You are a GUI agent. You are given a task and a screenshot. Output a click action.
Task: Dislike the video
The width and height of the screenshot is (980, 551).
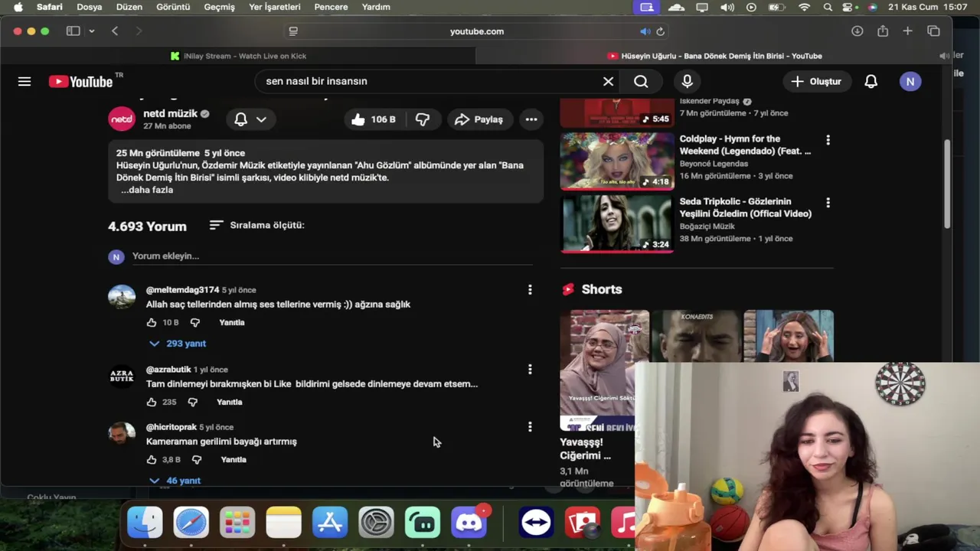point(422,119)
